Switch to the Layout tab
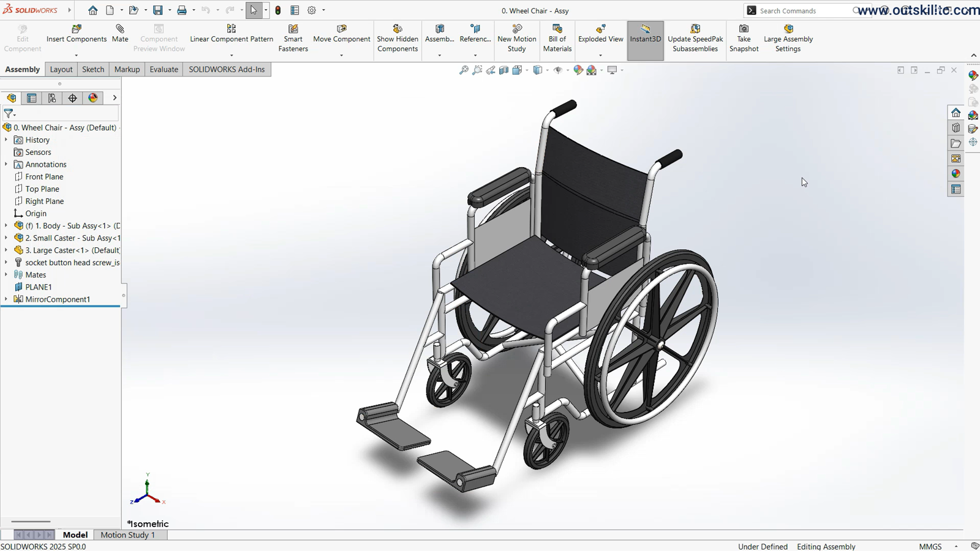980x551 pixels. click(x=61, y=69)
